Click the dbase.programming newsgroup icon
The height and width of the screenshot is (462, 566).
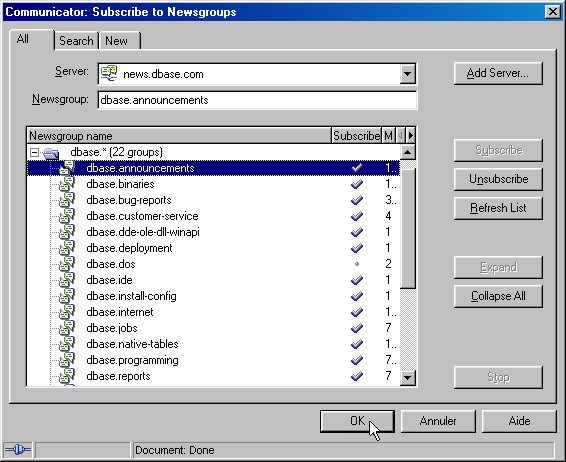click(x=67, y=360)
